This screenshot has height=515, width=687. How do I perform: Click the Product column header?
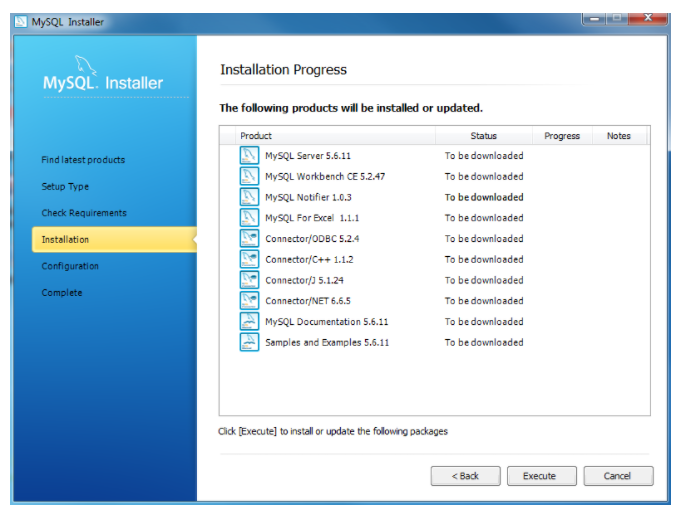336,136
